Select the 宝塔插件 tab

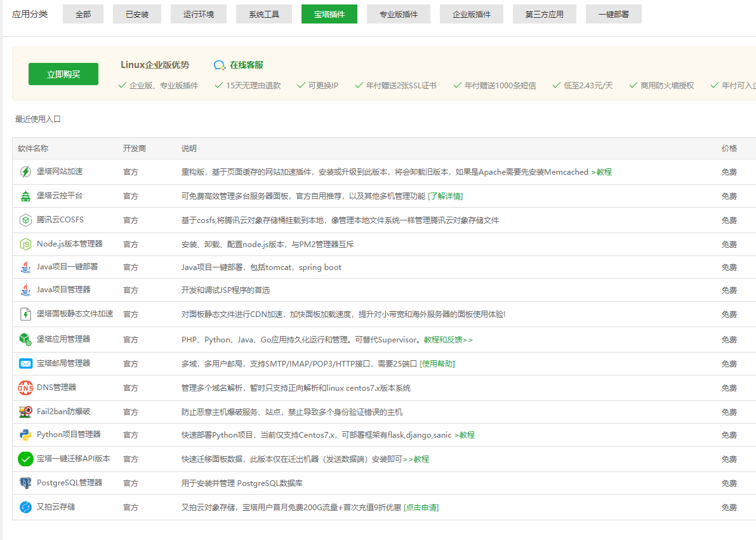pyautogui.click(x=329, y=14)
